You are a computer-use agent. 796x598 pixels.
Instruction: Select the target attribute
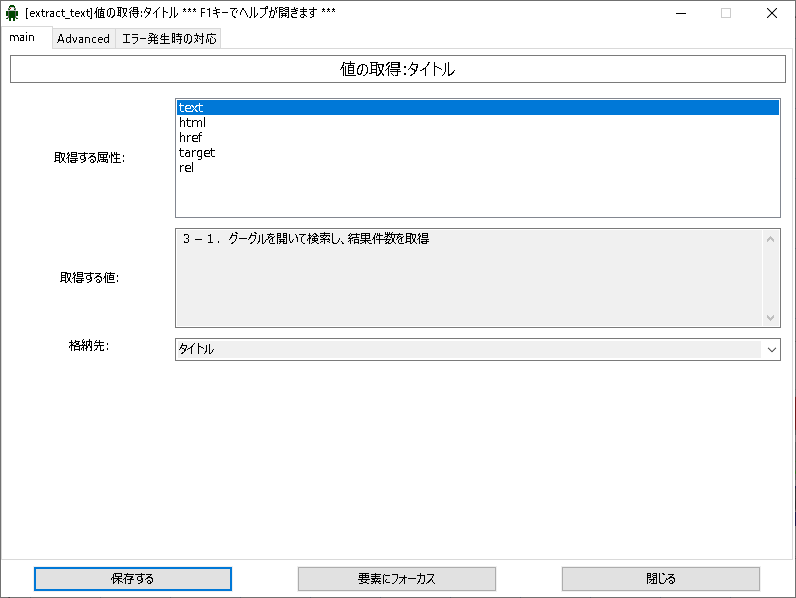point(478,152)
